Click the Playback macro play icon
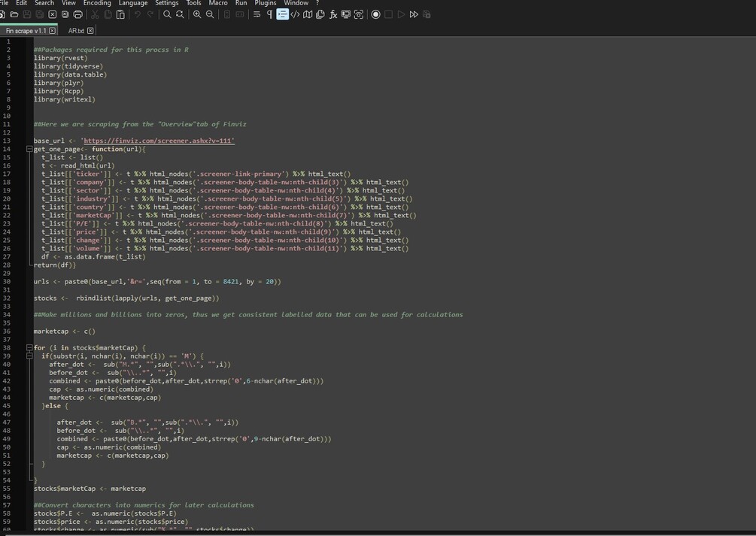The height and width of the screenshot is (536, 756). click(x=401, y=14)
